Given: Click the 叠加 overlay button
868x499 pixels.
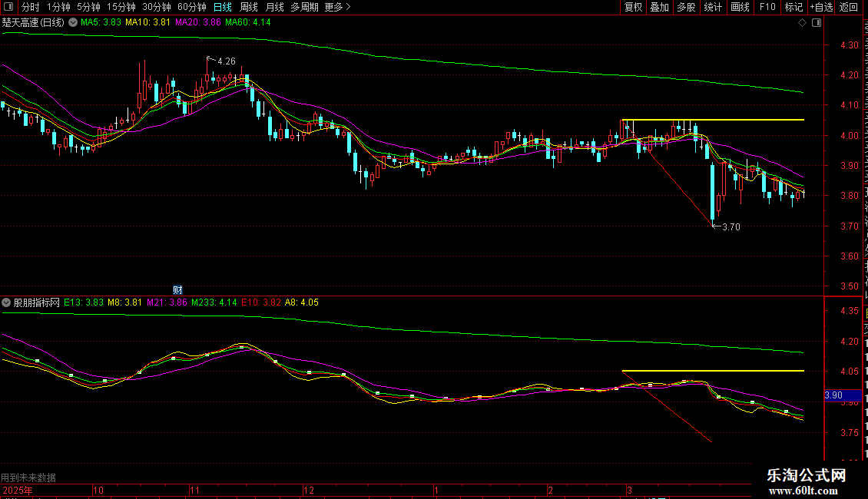Looking at the screenshot, I should coord(659,7).
